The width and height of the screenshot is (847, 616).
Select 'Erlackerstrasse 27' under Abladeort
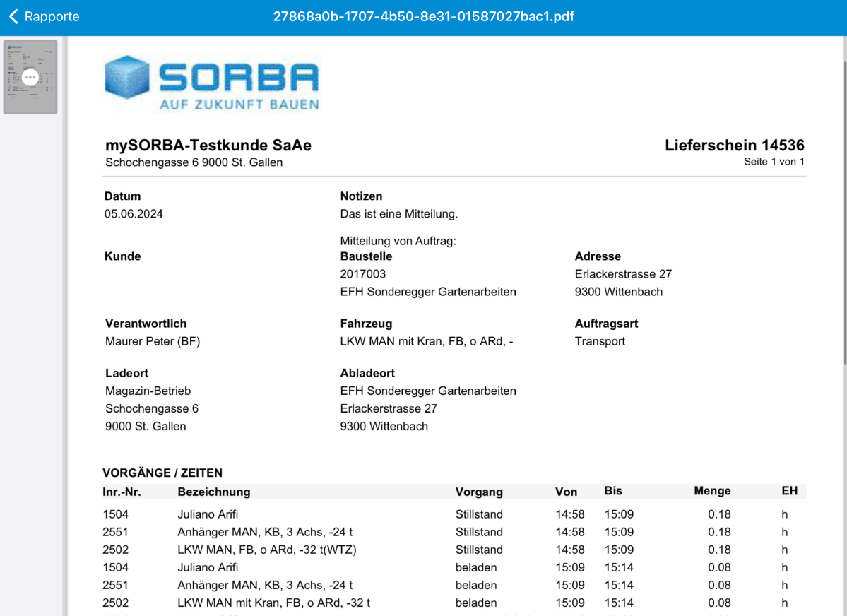(x=389, y=408)
